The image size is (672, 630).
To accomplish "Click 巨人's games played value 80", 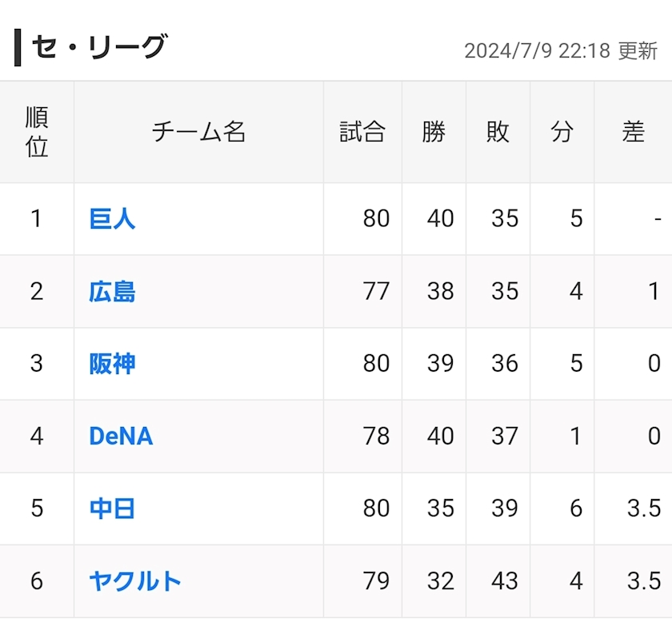I will point(376,218).
